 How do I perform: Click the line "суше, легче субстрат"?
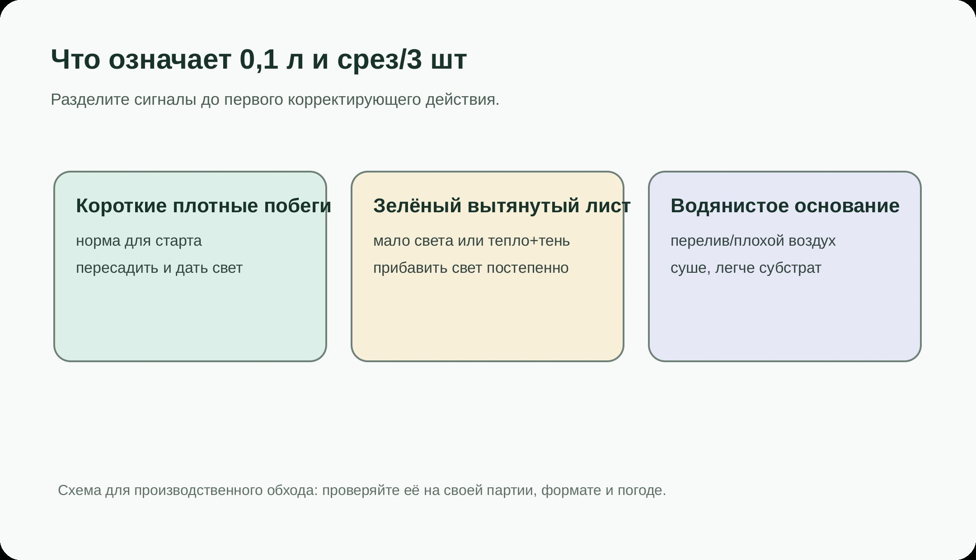[x=746, y=268]
